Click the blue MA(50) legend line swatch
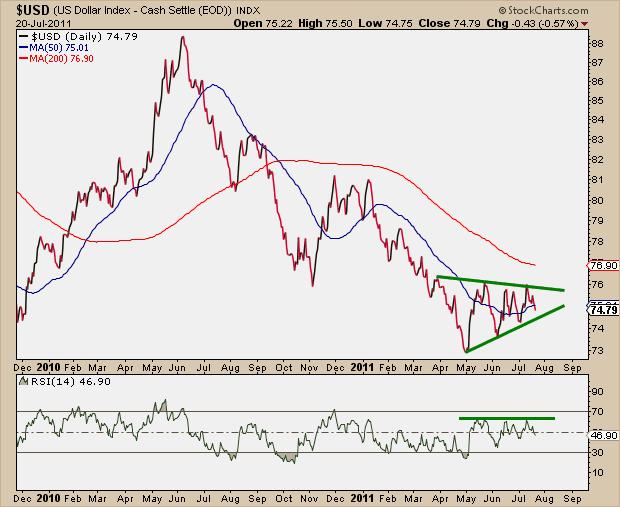Viewport: 620px width, 507px height. point(24,48)
